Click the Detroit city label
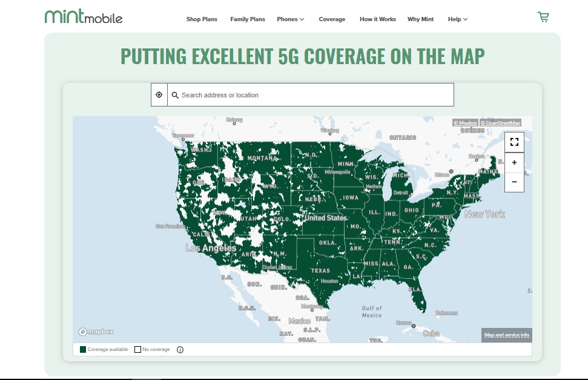The width and height of the screenshot is (588, 380). [400, 192]
